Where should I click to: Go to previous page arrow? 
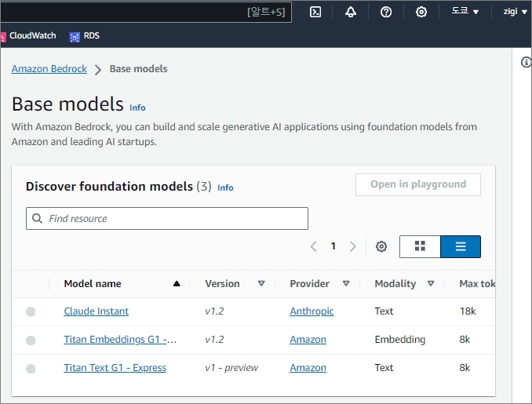314,246
